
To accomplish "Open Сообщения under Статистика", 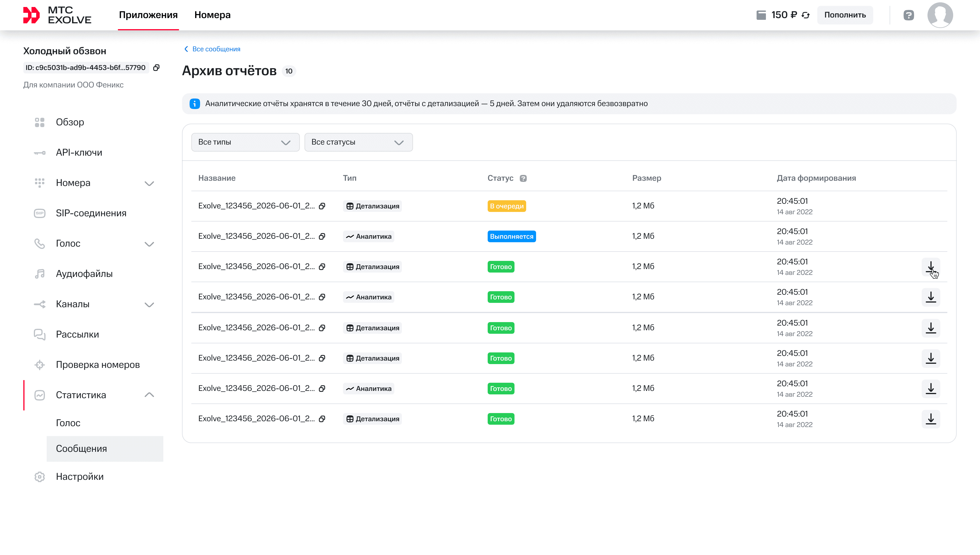I will [x=105, y=449].
